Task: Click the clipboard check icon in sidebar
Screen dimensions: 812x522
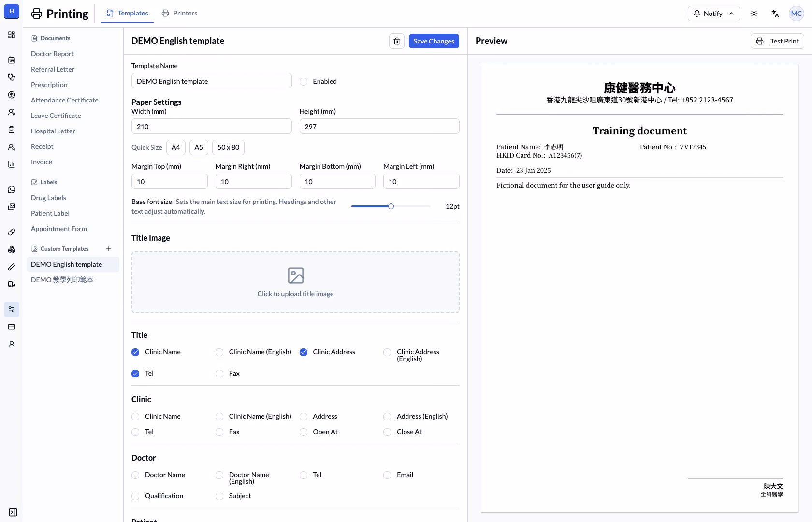Action: (x=12, y=130)
